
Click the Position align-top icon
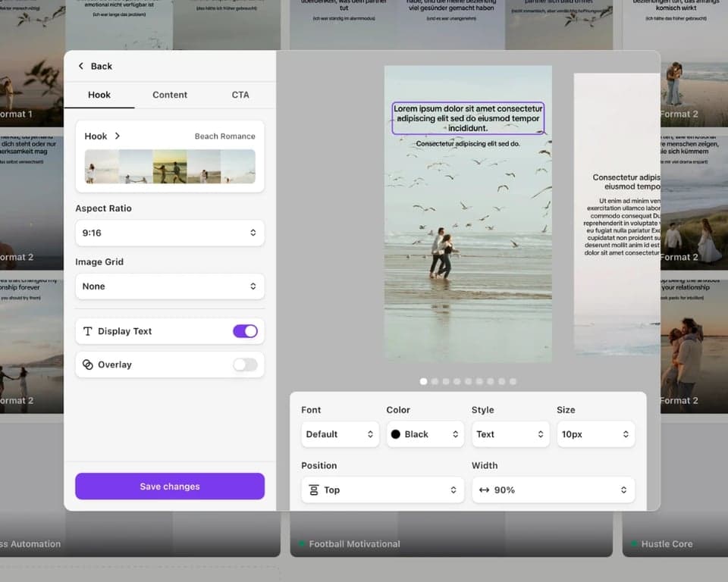click(314, 490)
